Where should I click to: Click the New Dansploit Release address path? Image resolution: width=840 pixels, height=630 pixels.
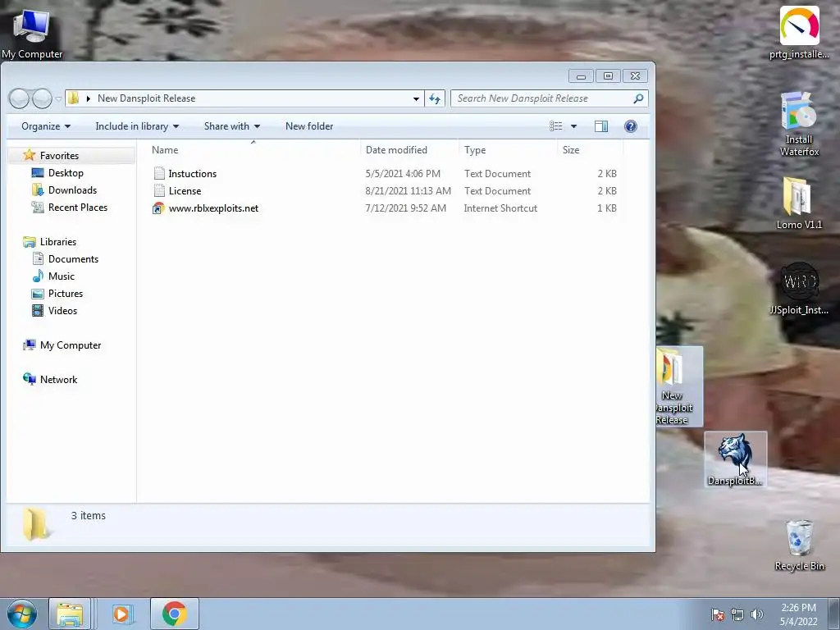[146, 98]
